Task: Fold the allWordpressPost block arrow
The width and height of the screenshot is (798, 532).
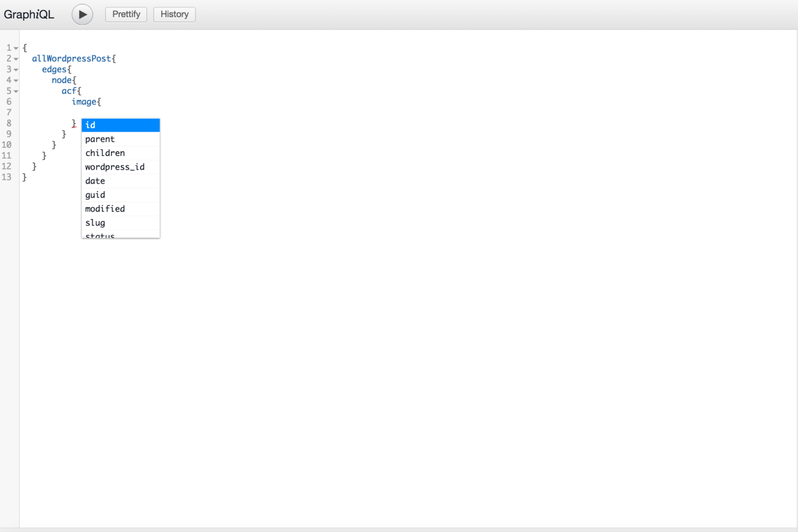Action: click(x=16, y=59)
